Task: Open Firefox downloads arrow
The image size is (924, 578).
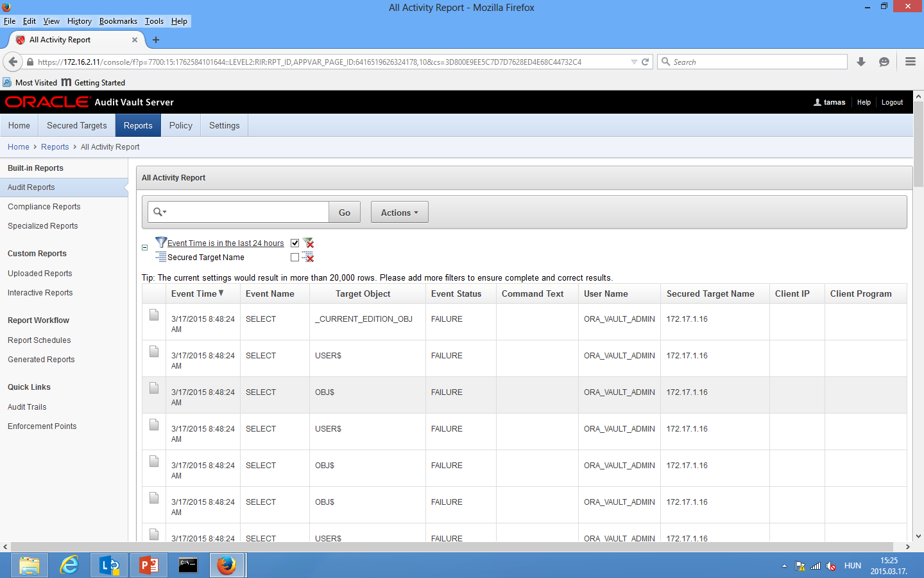Action: point(861,62)
